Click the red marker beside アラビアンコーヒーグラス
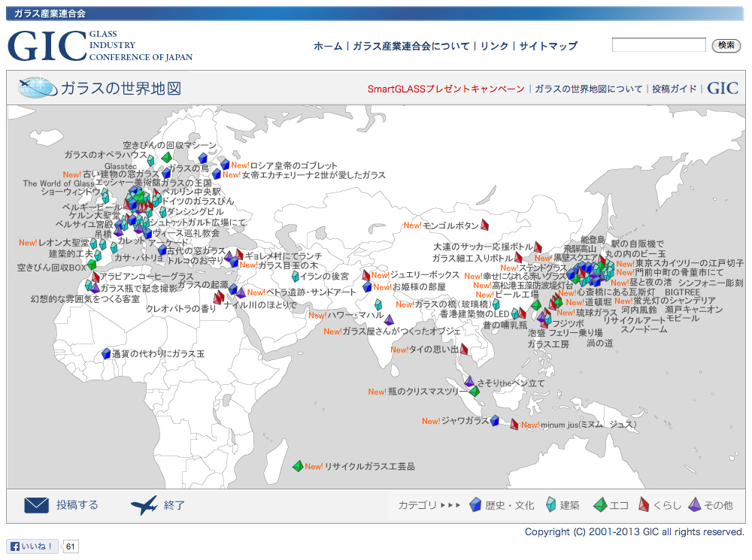 [x=96, y=277]
